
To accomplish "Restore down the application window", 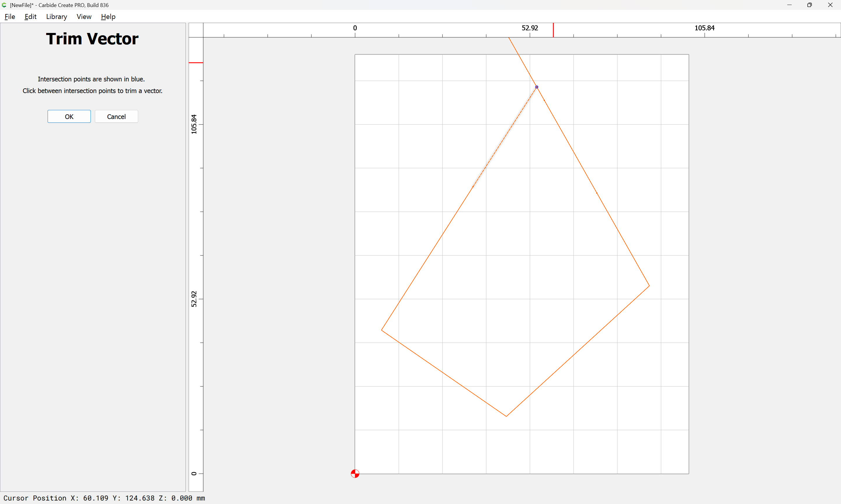I will coord(809,5).
